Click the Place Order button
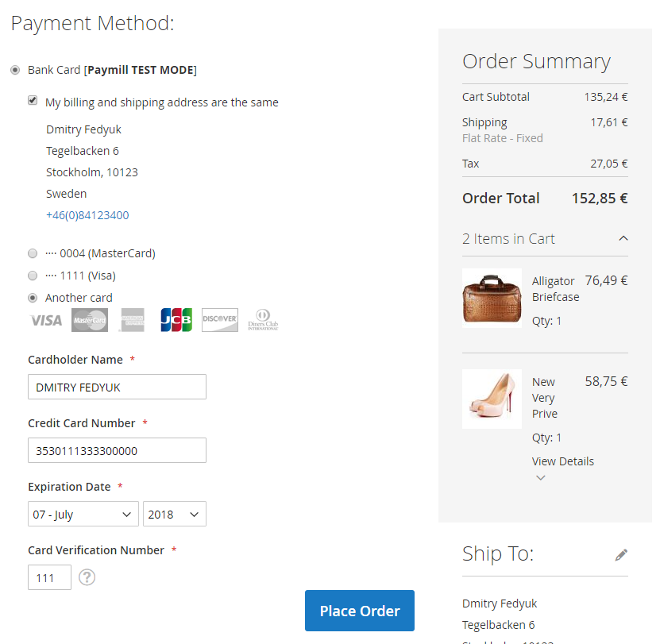This screenshot has height=644, width=660. [360, 611]
